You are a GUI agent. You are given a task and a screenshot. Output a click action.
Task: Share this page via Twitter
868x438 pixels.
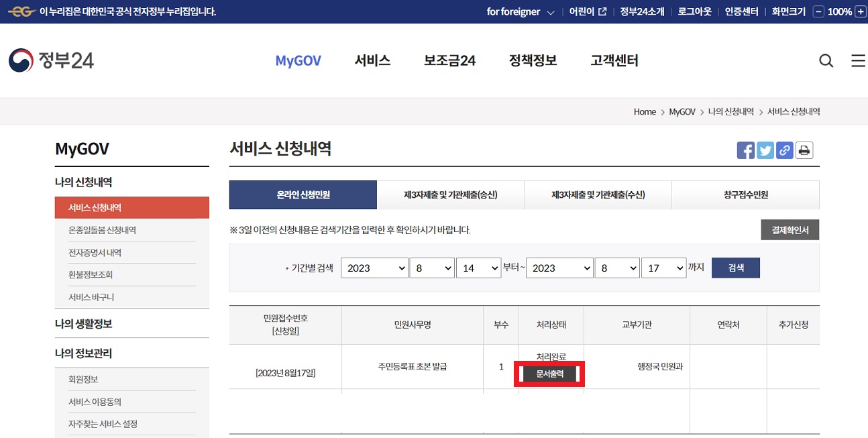pyautogui.click(x=765, y=150)
